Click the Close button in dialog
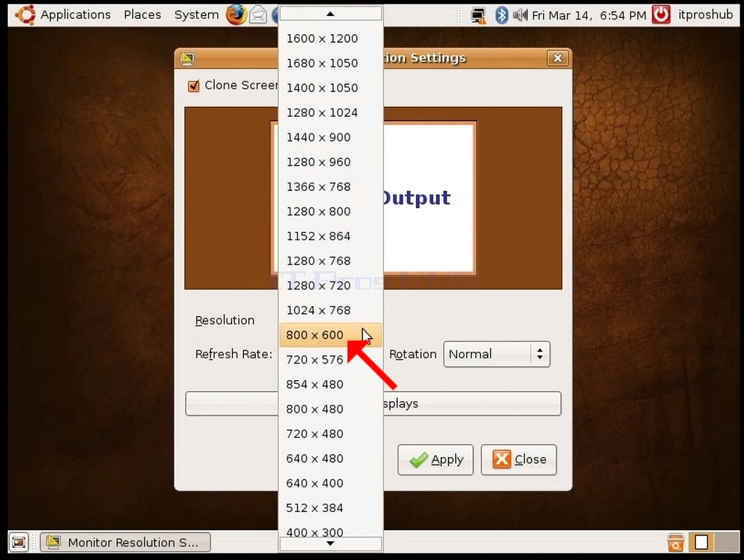Screen dimensions: 744x560 pyautogui.click(x=518, y=459)
